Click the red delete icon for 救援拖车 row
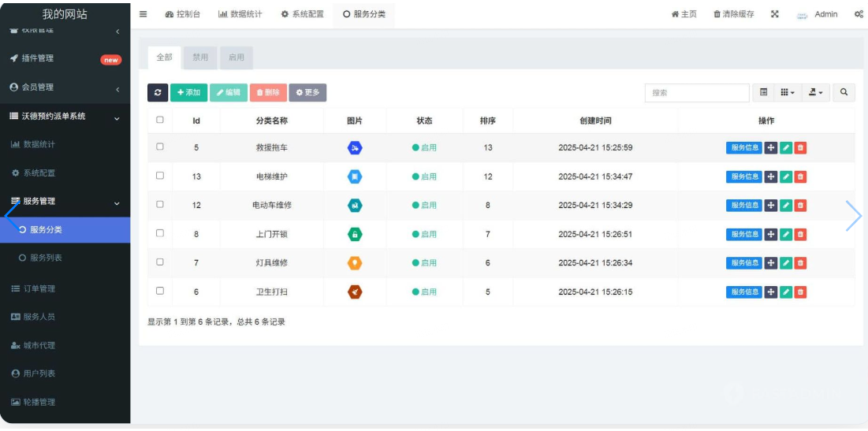Viewport: 868px width, 431px height. point(800,148)
